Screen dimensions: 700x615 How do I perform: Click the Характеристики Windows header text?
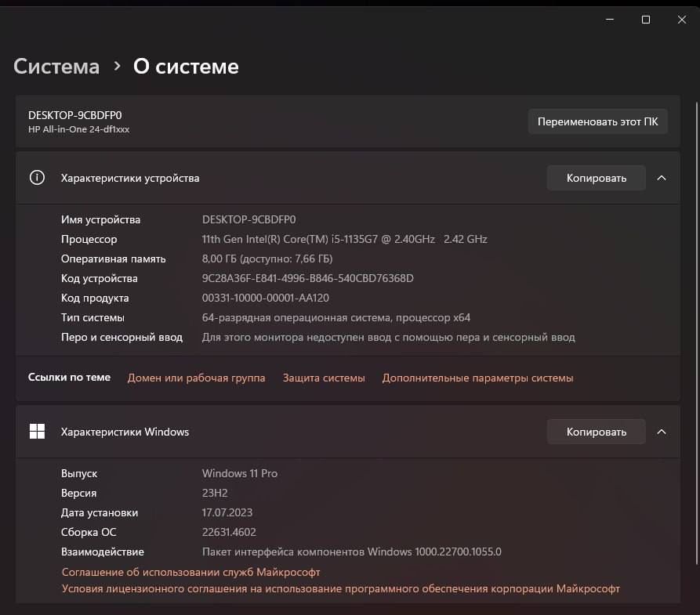(x=125, y=432)
